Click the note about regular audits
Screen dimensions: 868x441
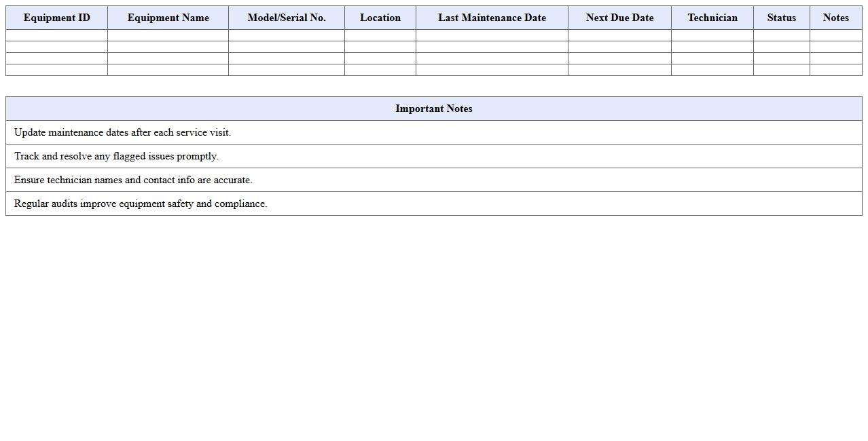[x=433, y=204]
